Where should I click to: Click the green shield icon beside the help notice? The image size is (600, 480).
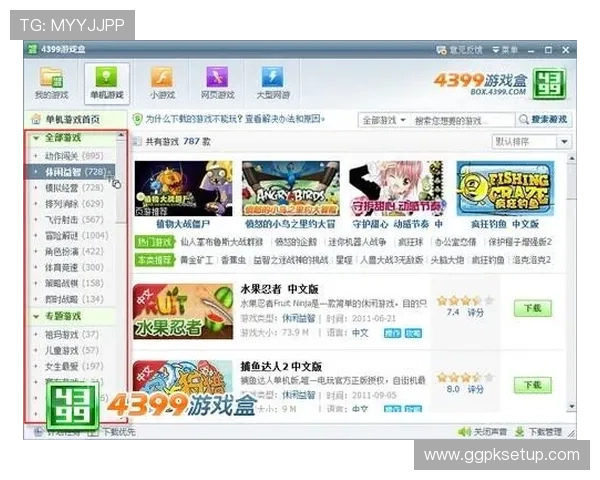[137, 119]
